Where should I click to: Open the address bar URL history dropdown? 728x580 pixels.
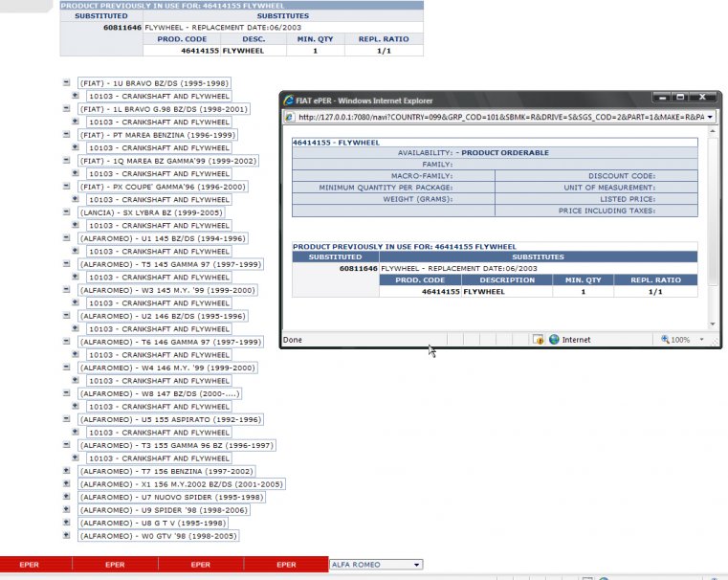coord(711,117)
